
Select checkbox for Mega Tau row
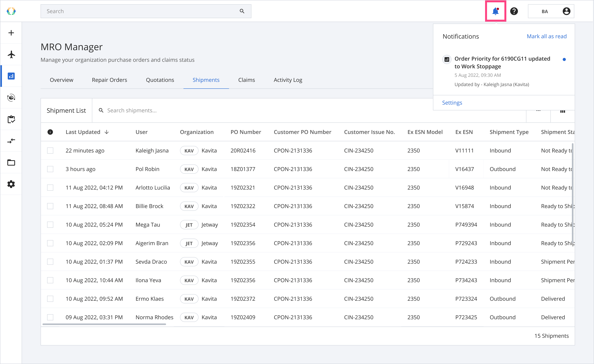(50, 225)
